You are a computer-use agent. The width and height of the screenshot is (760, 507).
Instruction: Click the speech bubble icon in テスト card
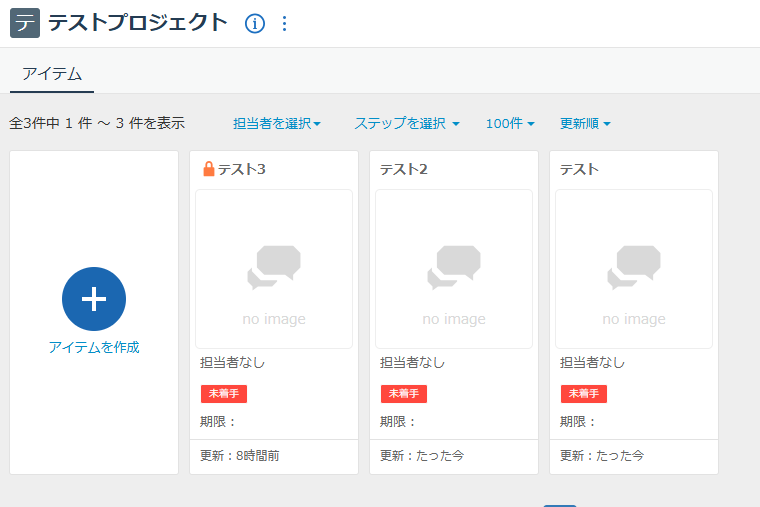pos(634,267)
